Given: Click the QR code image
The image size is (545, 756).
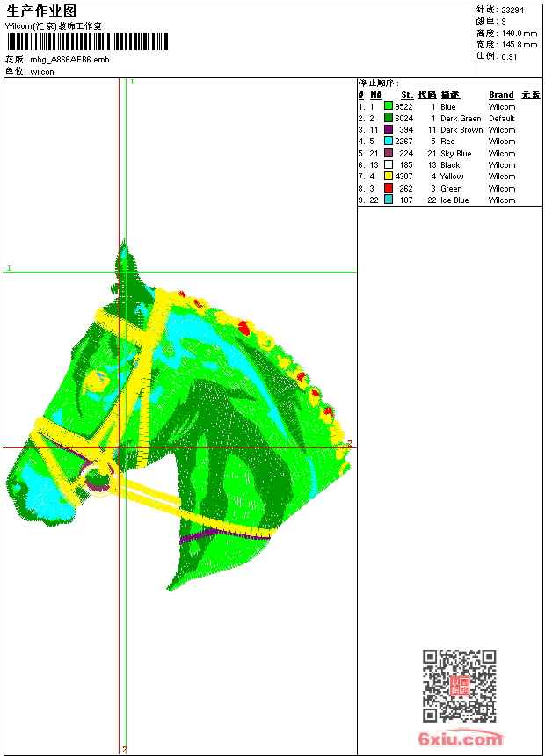Looking at the screenshot, I should [x=459, y=686].
